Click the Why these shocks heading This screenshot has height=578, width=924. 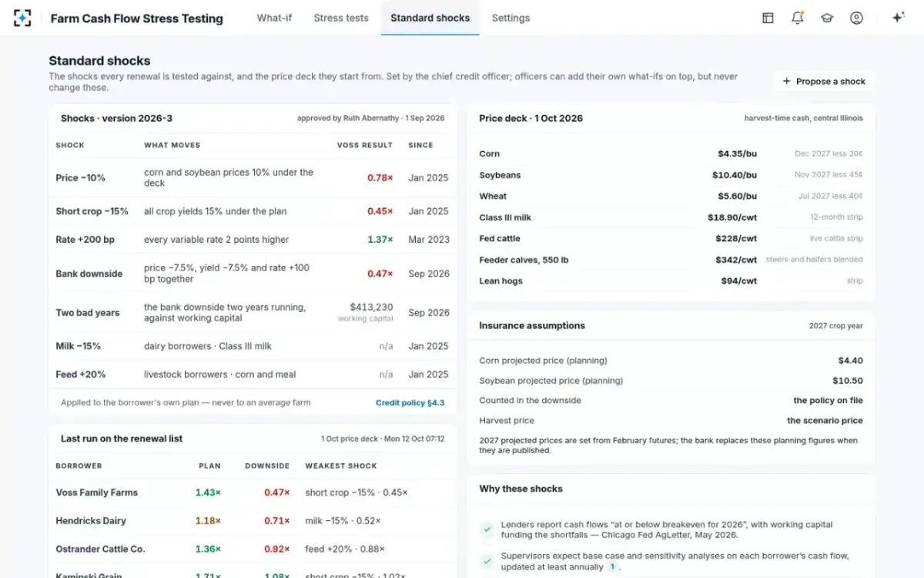coord(521,489)
